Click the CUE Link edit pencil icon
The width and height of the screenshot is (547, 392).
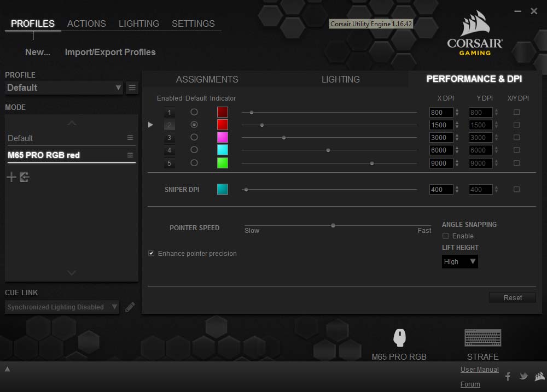[130, 307]
